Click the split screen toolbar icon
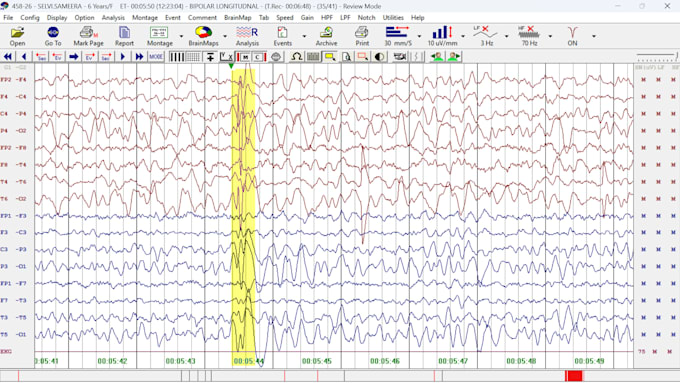 tap(417, 57)
